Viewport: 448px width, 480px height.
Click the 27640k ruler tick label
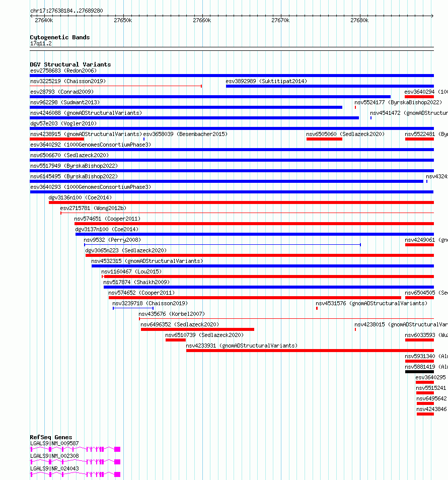click(44, 21)
